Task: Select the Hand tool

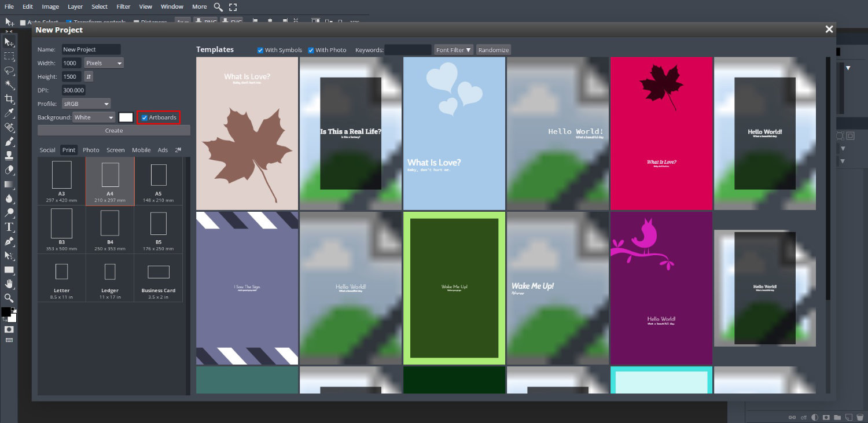Action: (9, 284)
